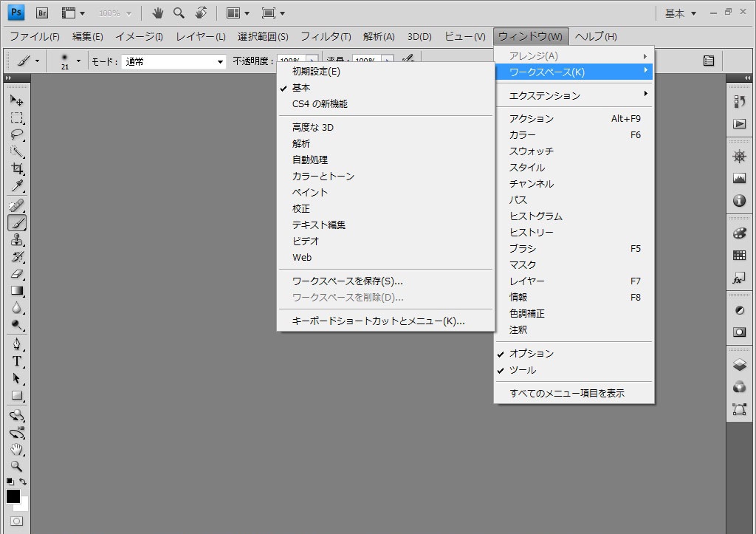Screen dimensions: 756x534
Task: Select the Eraser tool
Action: coord(17,274)
